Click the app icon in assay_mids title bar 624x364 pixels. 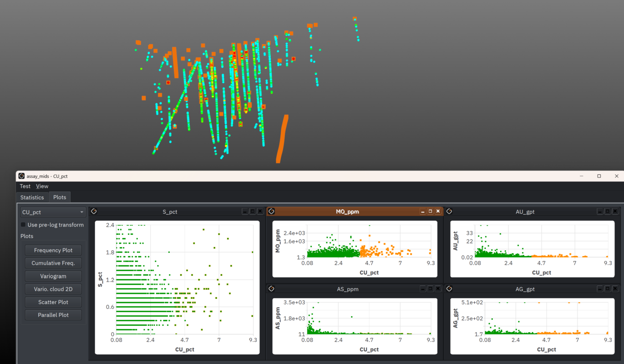(21, 176)
